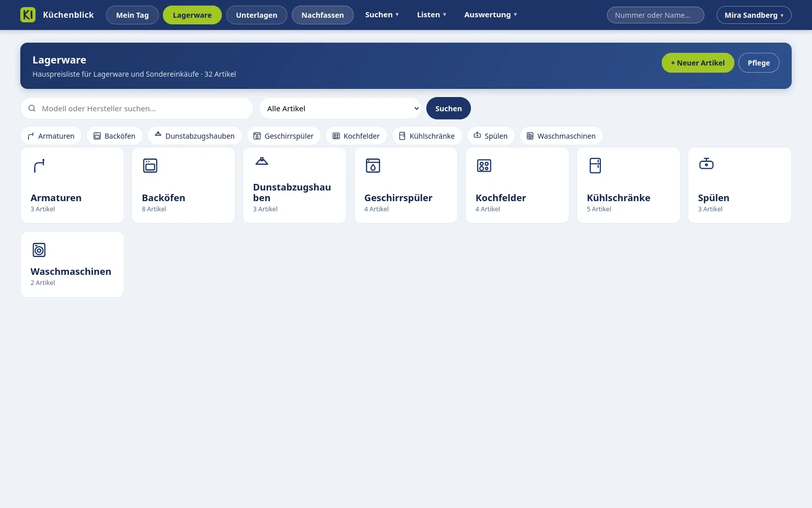This screenshot has width=812, height=508.
Task: Open Mira Sandberg user menu
Action: (x=754, y=15)
